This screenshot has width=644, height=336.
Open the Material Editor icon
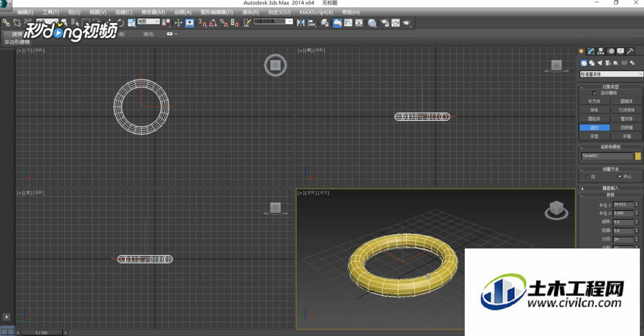coord(372,23)
